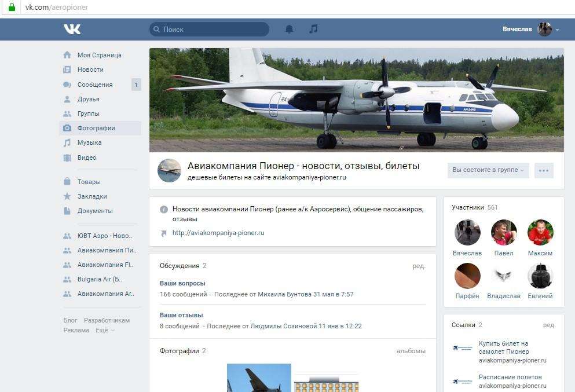Click the Поиск search field

(210, 30)
